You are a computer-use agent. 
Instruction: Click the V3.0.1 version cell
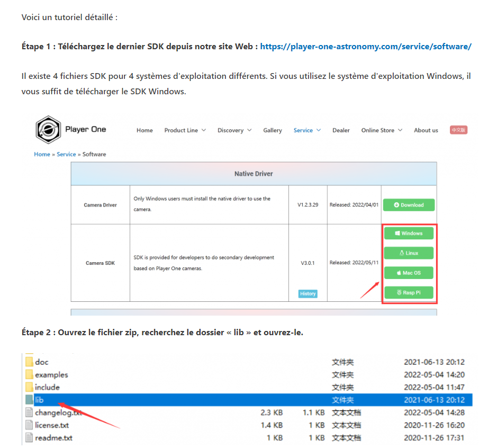[308, 263]
